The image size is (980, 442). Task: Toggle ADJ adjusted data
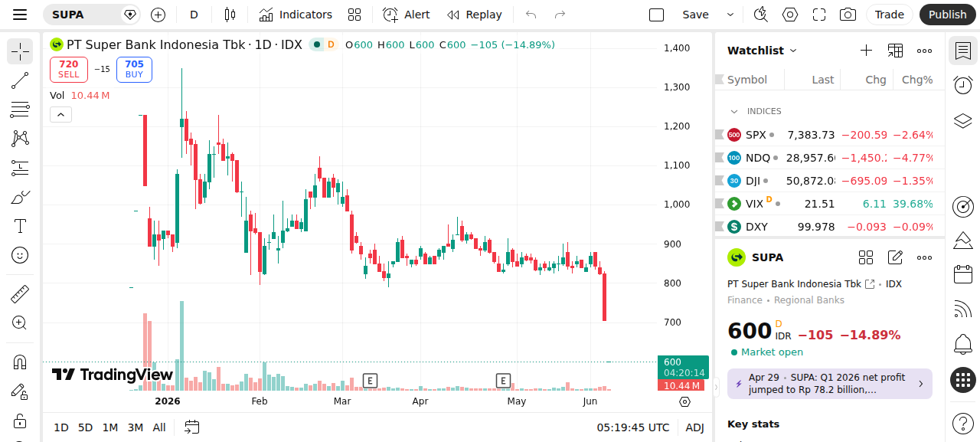pos(694,427)
